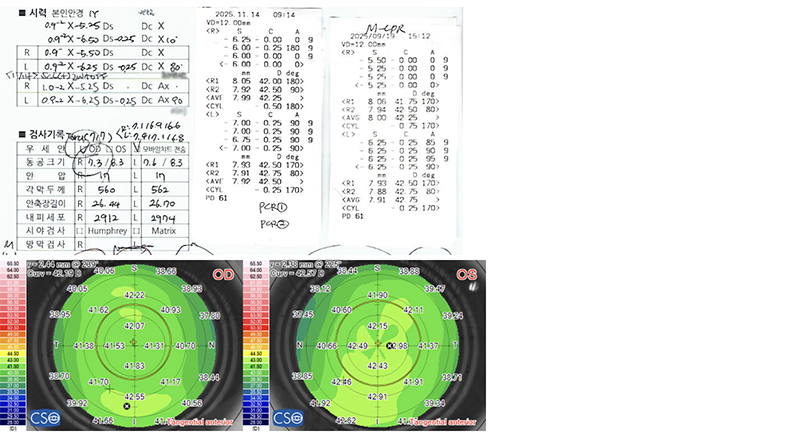The width and height of the screenshot is (800, 433).
Task: Click the red OS label on topography
Action: click(466, 275)
